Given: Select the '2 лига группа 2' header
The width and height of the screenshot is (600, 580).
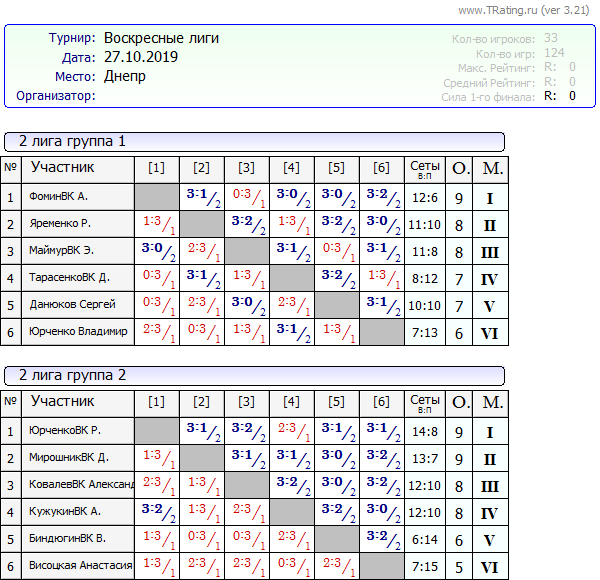Looking at the screenshot, I should click(73, 375).
